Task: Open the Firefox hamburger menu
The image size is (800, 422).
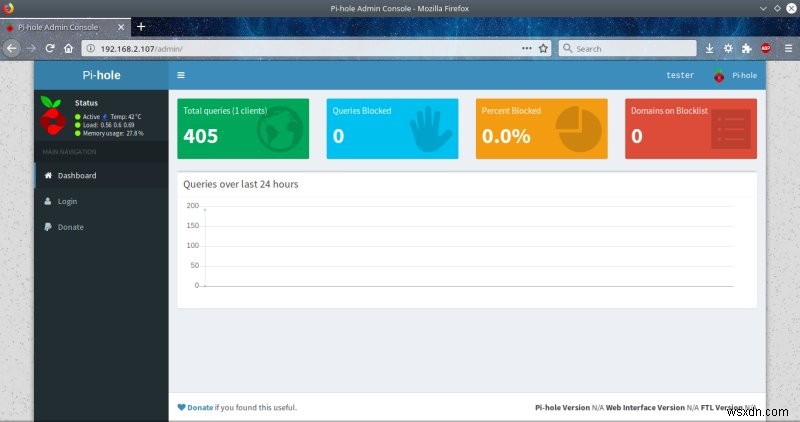Action: pos(788,48)
